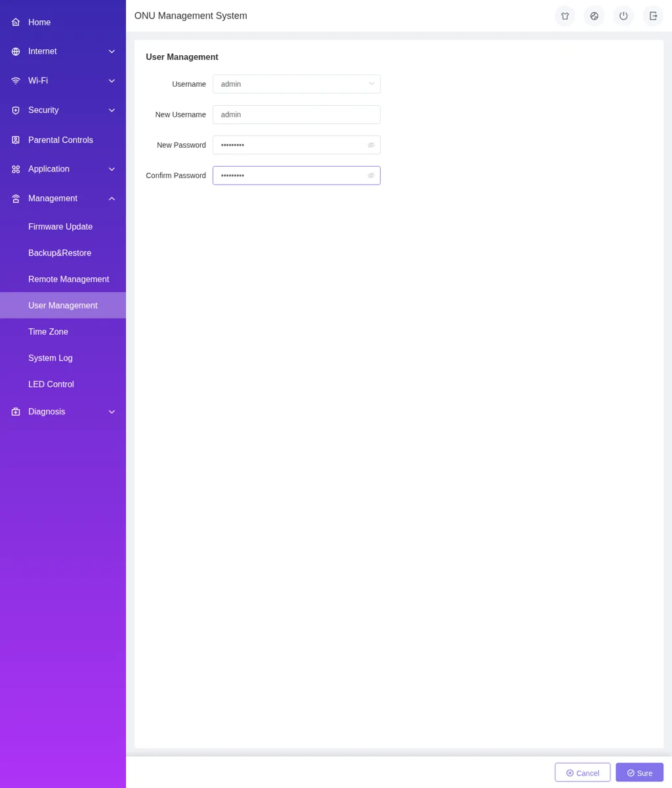Click the Security menu label
This screenshot has height=788, width=672.
43,110
